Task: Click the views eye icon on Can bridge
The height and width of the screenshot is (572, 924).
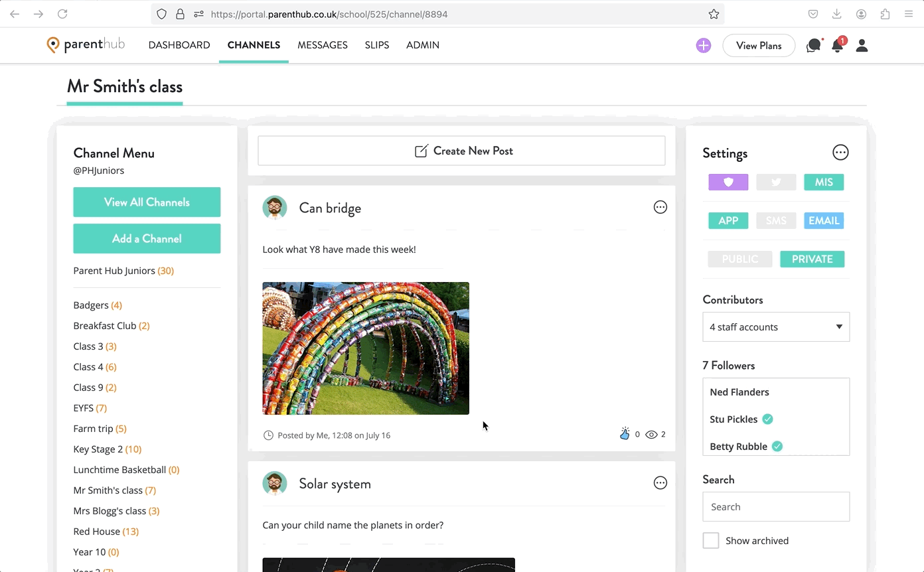Action: tap(652, 435)
